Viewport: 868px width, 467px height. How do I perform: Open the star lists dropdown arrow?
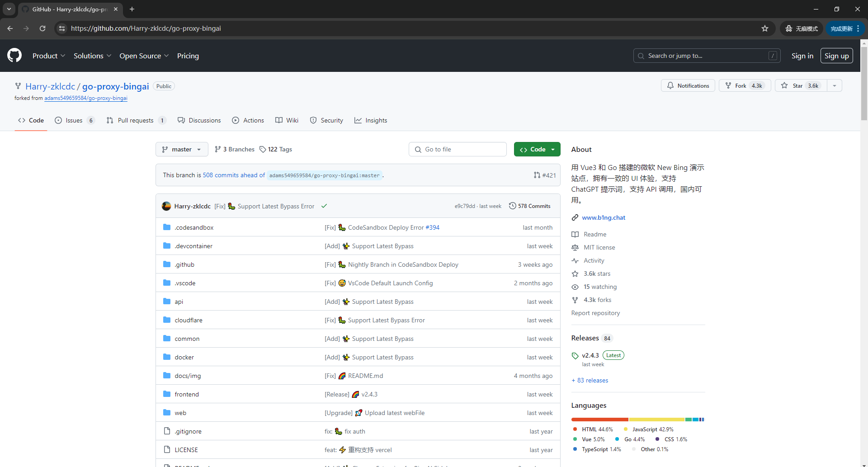835,86
